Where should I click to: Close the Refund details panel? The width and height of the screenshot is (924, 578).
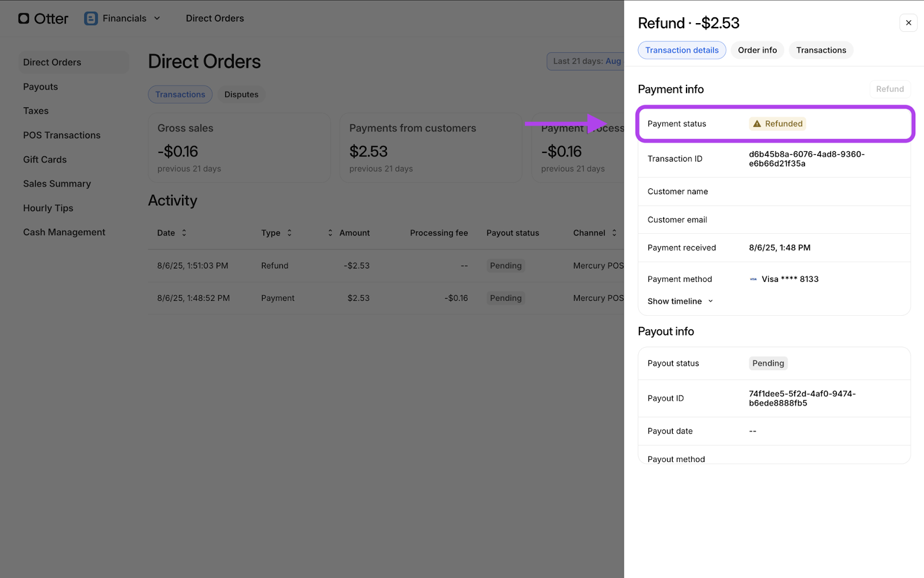pyautogui.click(x=908, y=23)
